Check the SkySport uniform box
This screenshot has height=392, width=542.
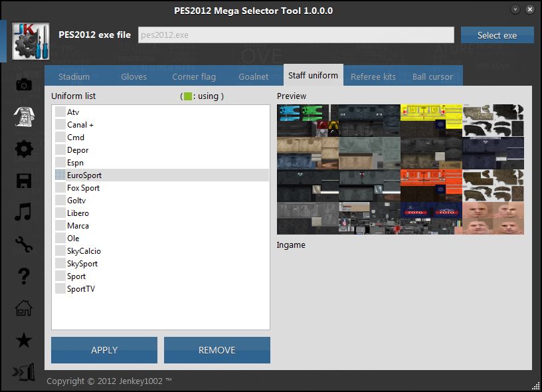[x=60, y=264]
